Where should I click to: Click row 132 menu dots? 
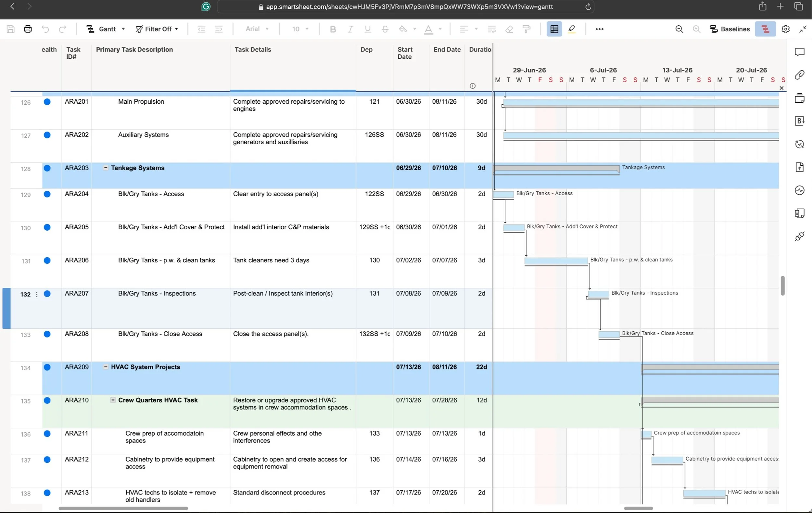click(x=36, y=294)
